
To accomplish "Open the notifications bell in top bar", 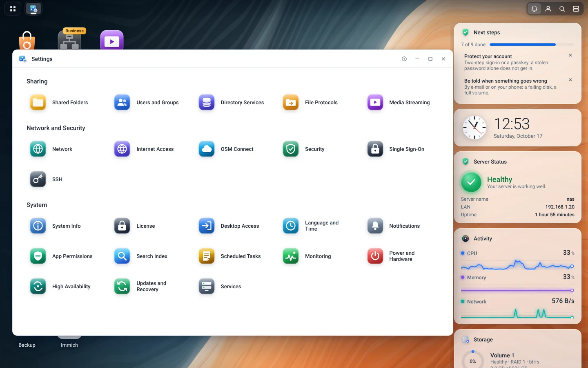I will pos(534,9).
